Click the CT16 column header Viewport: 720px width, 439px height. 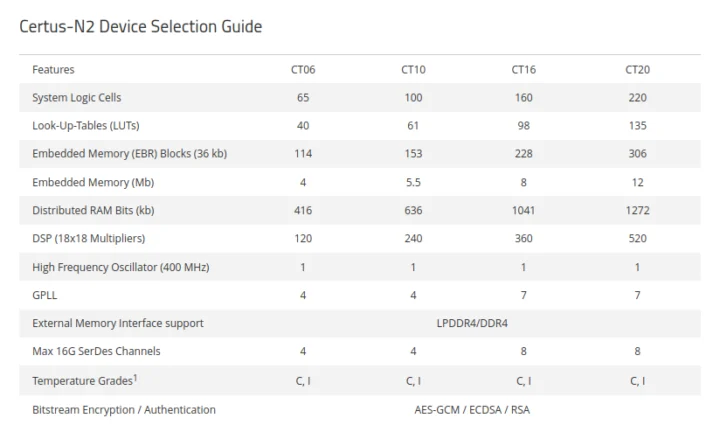524,70
